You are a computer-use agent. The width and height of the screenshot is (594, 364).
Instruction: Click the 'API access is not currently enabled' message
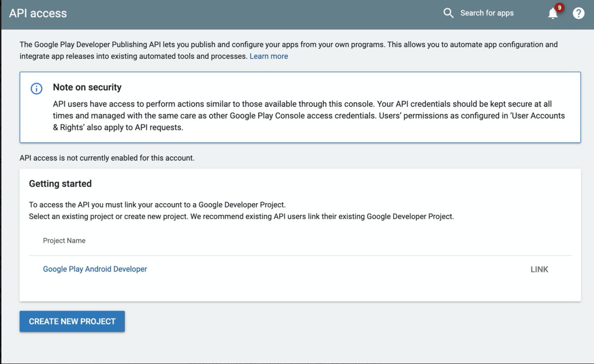coord(107,158)
